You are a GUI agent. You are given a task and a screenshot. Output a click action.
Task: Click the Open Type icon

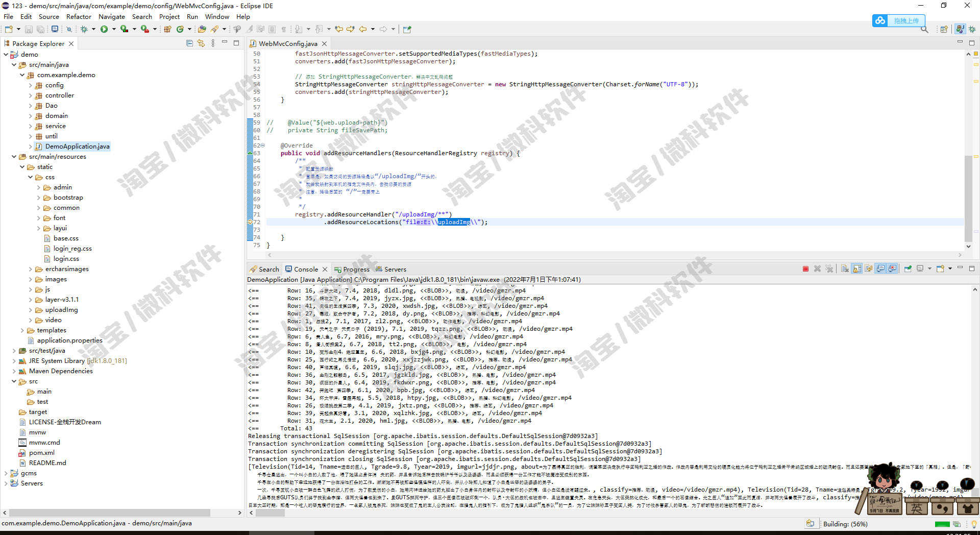coord(202,29)
